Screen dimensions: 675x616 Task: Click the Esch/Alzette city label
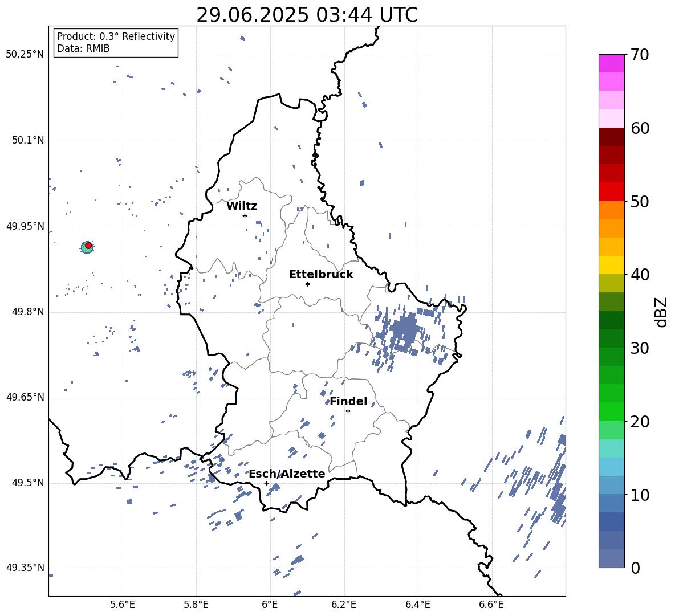click(287, 474)
